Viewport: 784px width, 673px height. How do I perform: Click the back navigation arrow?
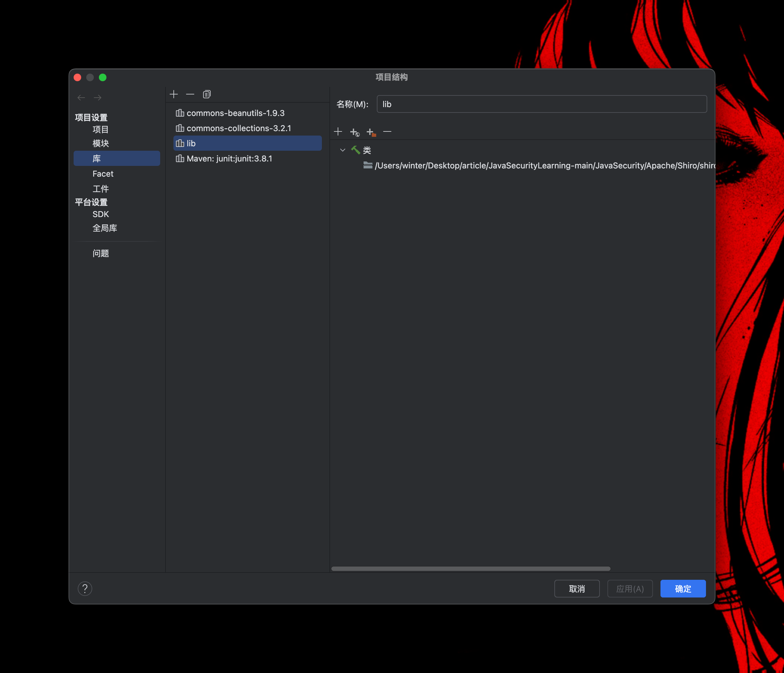point(81,98)
